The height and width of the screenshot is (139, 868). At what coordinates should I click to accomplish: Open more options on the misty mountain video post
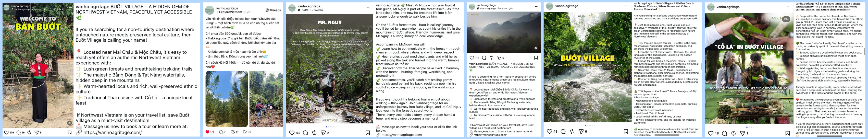click(x=536, y=6)
